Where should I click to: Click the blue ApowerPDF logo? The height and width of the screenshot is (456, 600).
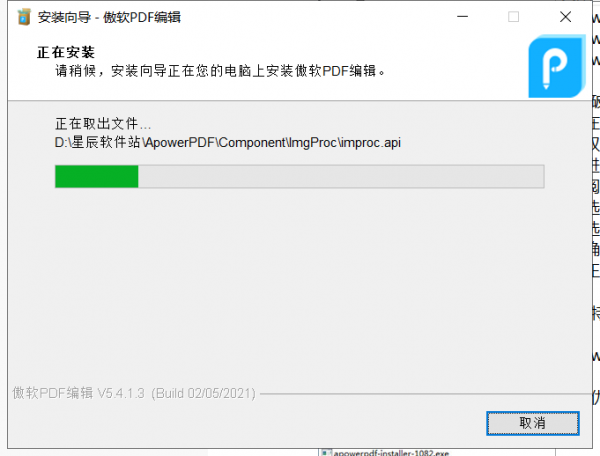tap(557, 66)
